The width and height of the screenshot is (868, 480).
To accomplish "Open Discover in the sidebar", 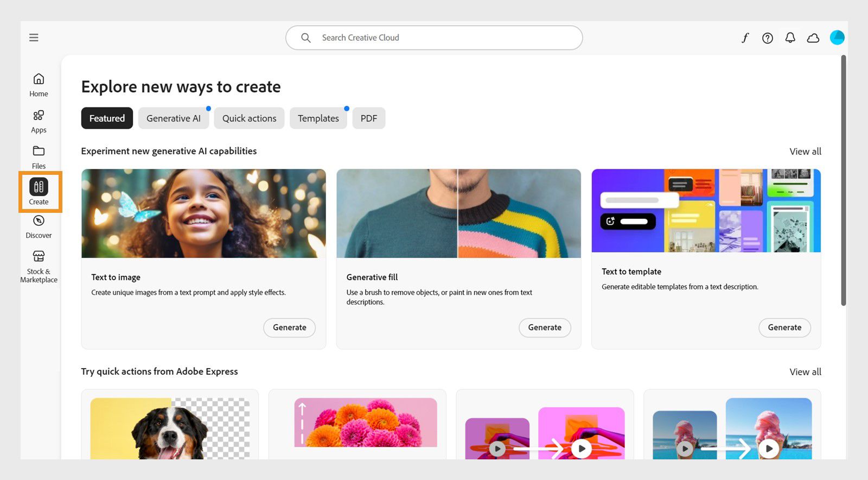I will coord(39,227).
